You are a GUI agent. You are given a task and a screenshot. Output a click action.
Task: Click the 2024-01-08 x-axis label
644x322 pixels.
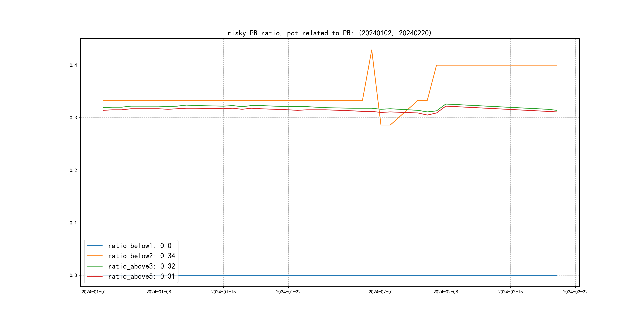pyautogui.click(x=158, y=292)
